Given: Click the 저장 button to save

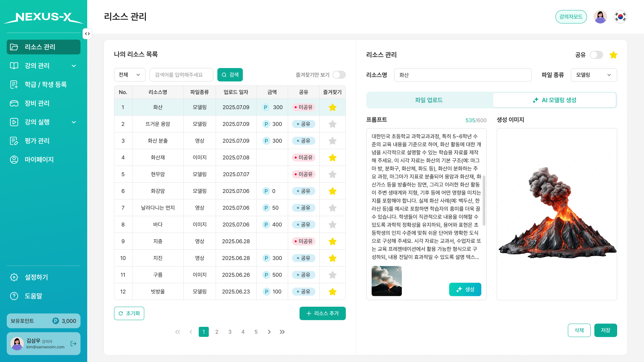Looking at the screenshot, I should (x=605, y=330).
